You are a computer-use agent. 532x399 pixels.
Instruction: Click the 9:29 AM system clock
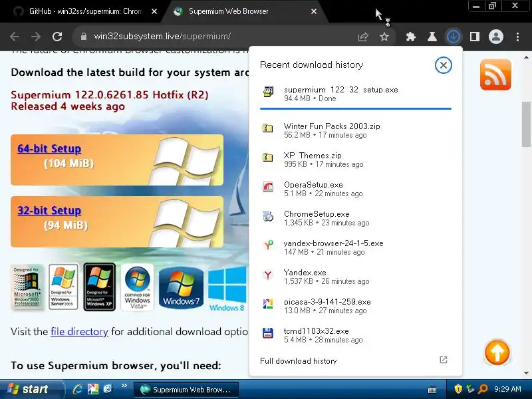click(507, 389)
